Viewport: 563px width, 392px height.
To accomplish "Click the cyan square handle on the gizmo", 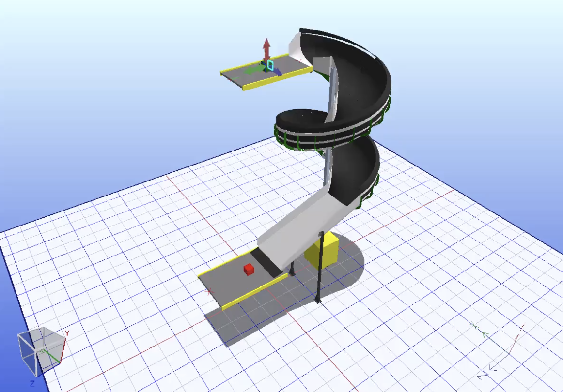I will (x=270, y=65).
